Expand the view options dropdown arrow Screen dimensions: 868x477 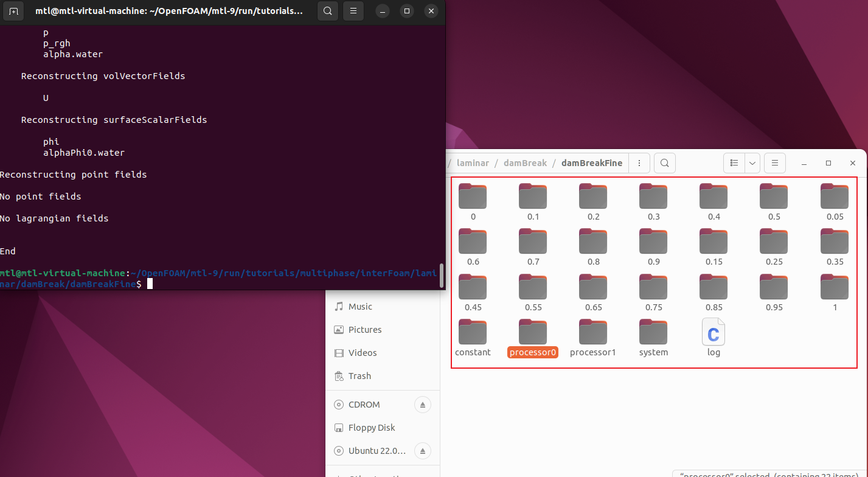(x=753, y=163)
